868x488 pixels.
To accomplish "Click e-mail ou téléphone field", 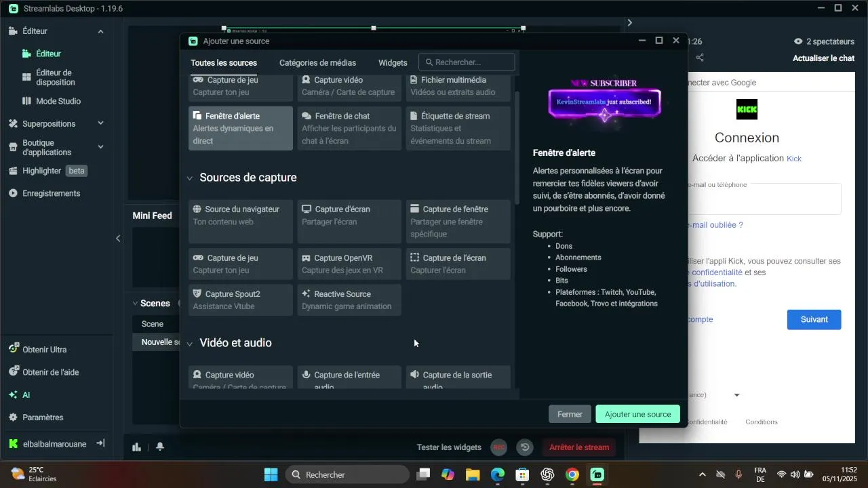I will (x=764, y=199).
